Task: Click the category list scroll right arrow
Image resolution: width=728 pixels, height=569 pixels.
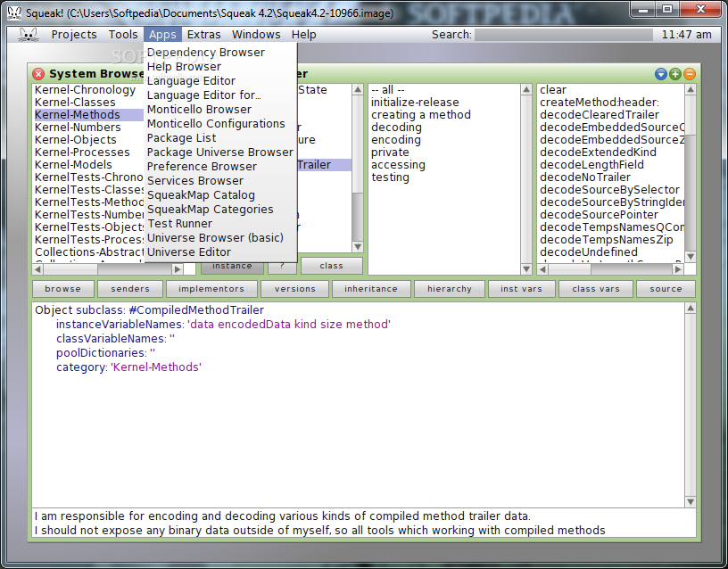Action: (x=178, y=269)
